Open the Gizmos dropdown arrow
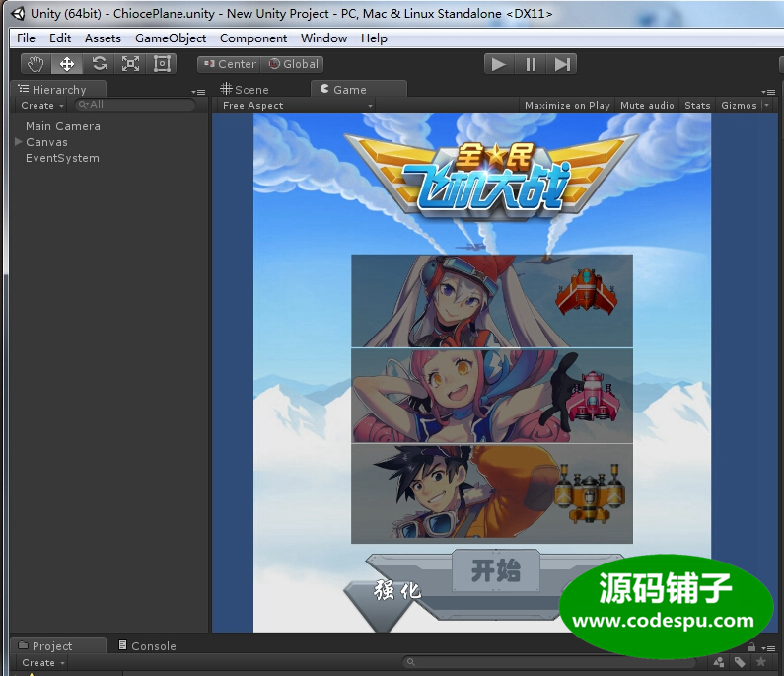This screenshot has width=784, height=676. tap(766, 105)
